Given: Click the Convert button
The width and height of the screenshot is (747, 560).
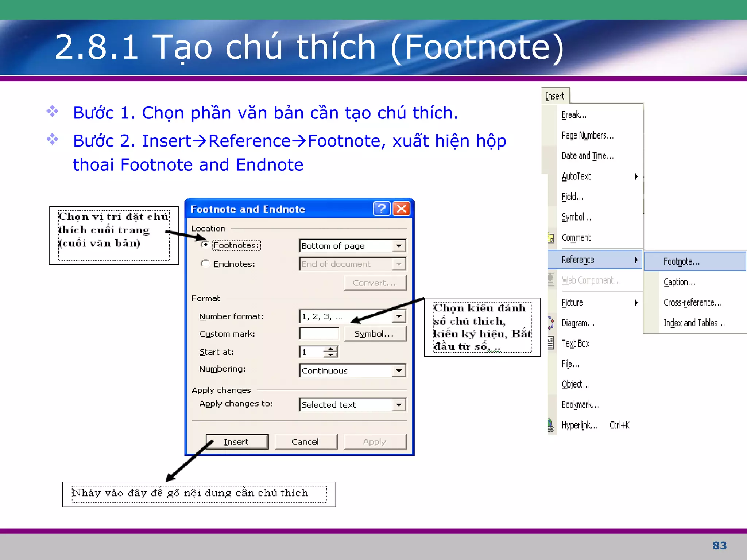Looking at the screenshot, I should click(375, 283).
